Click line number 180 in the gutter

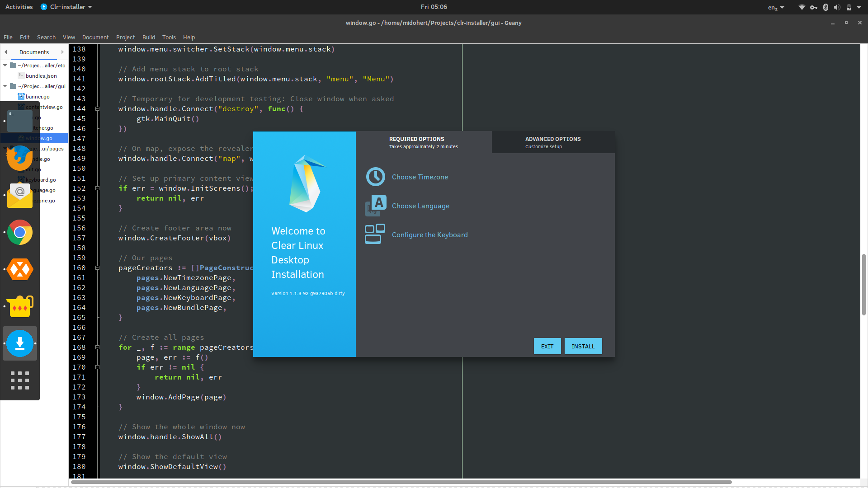click(x=79, y=466)
